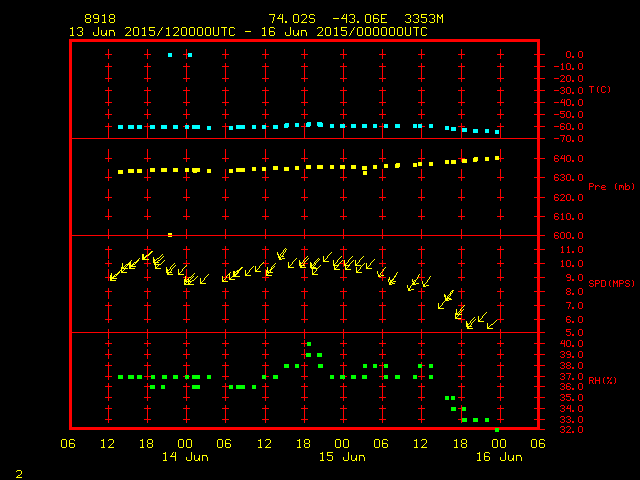The image size is (640, 480).
Task: Click the 14 Jun date label
Action: click(x=186, y=457)
